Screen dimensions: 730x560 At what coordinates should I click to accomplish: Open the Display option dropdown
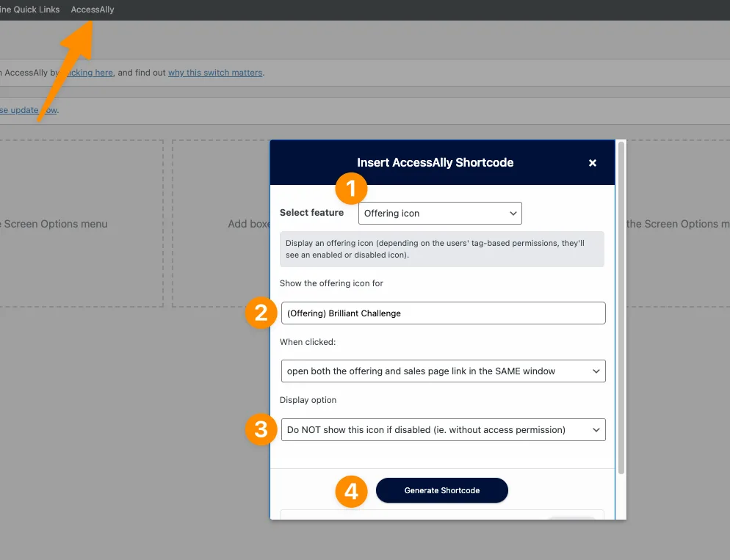pos(443,430)
